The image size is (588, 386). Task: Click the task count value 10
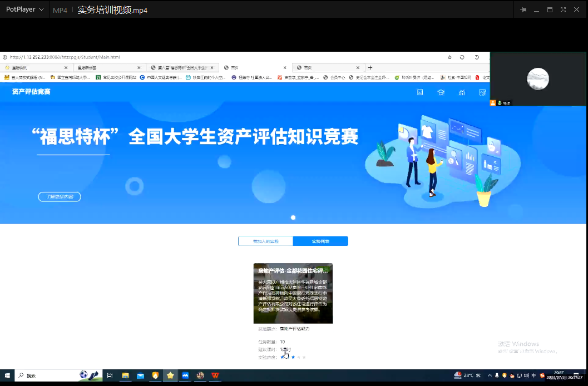[x=283, y=342]
